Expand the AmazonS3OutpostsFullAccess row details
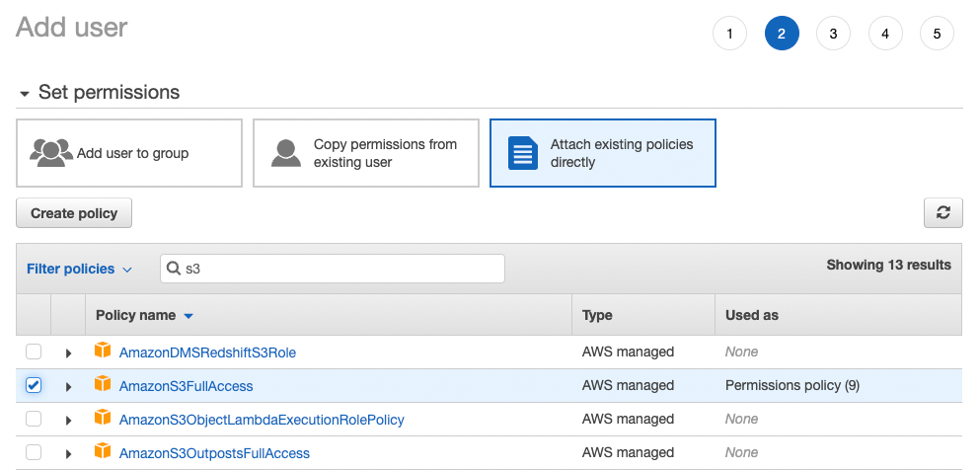The width and height of the screenshot is (980, 470). pyautogui.click(x=69, y=454)
